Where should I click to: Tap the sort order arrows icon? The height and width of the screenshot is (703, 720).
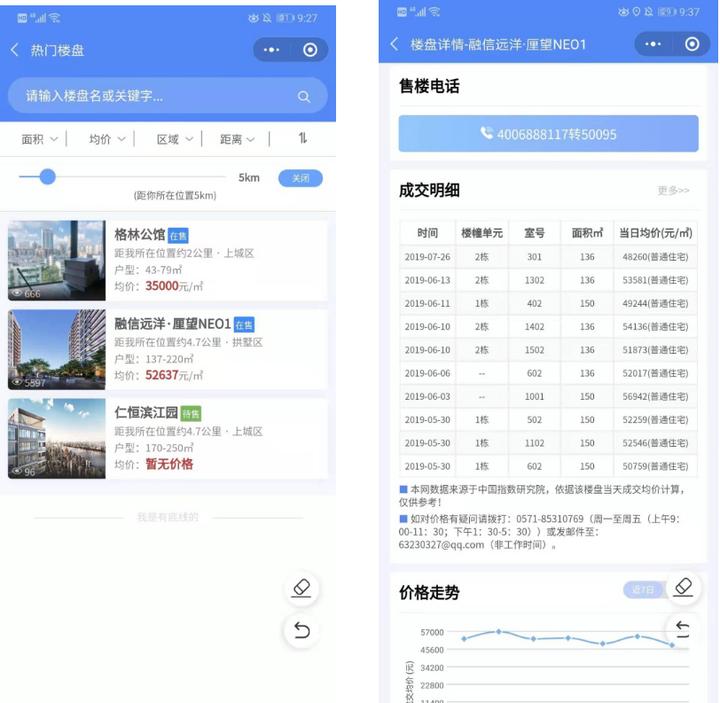[x=303, y=138]
